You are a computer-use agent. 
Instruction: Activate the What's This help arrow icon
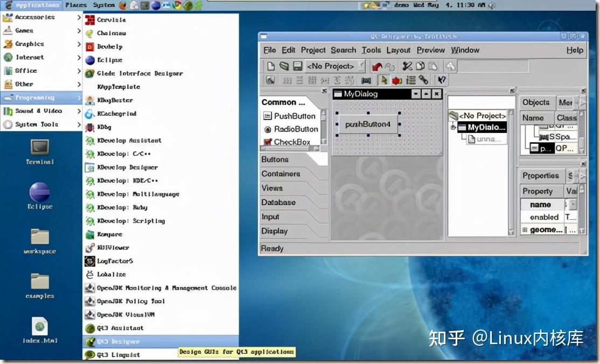point(442,80)
